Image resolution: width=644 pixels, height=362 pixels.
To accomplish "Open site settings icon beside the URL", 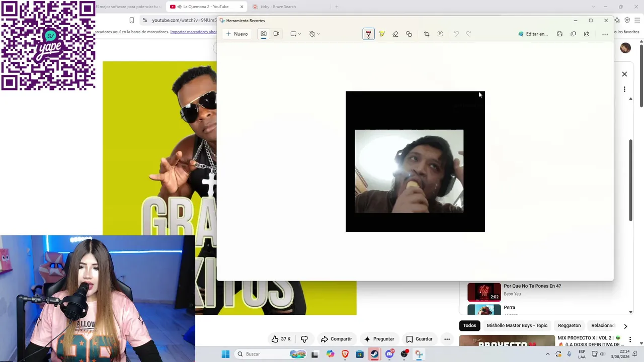I will [145, 20].
